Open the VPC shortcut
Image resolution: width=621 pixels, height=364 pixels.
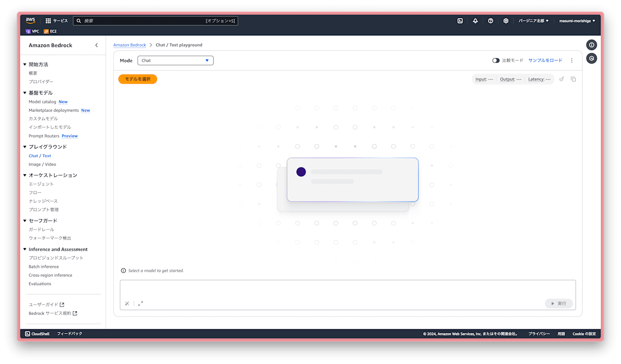tap(32, 31)
